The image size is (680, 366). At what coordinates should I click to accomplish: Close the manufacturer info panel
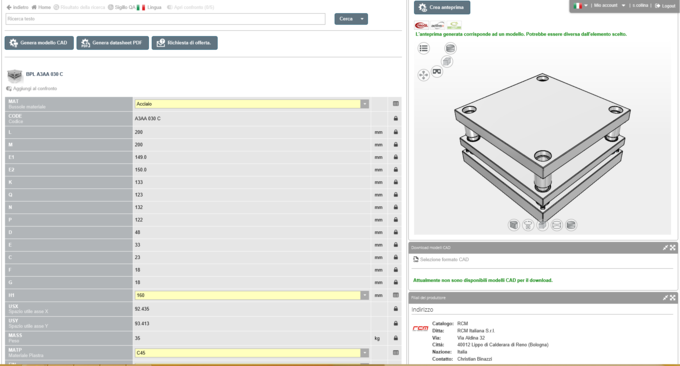673,297
